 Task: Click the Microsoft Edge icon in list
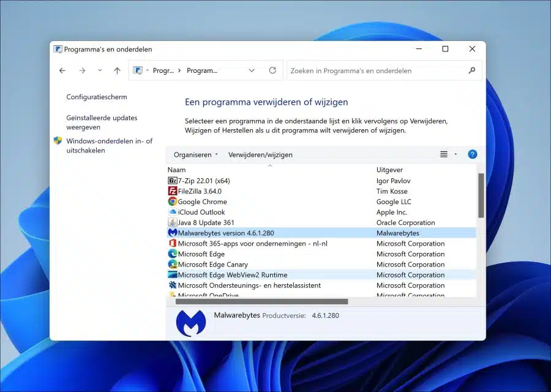(173, 254)
